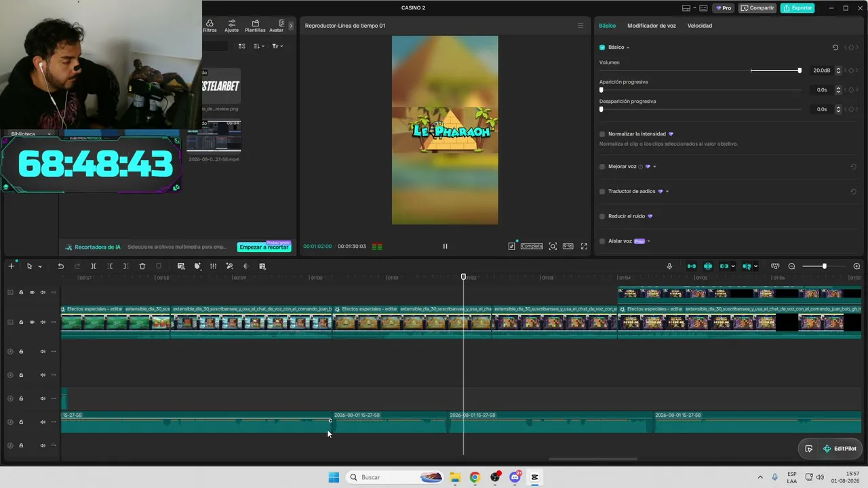The height and width of the screenshot is (488, 868).
Task: Open the Avatar panel
Action: (277, 26)
